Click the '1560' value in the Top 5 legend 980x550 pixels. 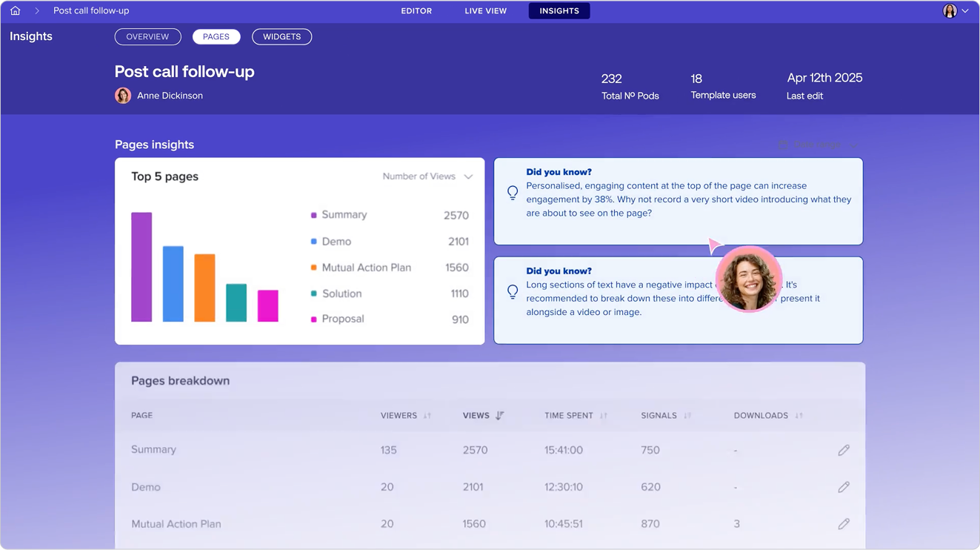pos(457,268)
